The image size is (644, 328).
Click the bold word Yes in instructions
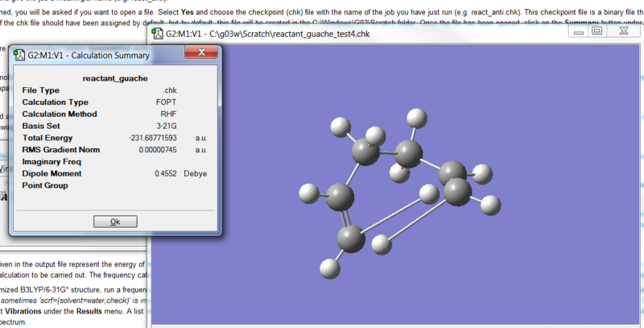[x=188, y=12]
